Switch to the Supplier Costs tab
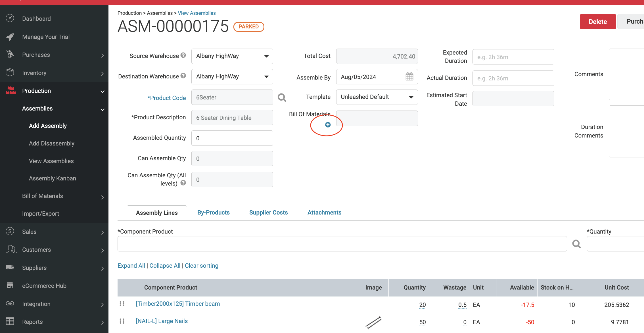Viewport: 644px width, 333px height. coord(268,212)
